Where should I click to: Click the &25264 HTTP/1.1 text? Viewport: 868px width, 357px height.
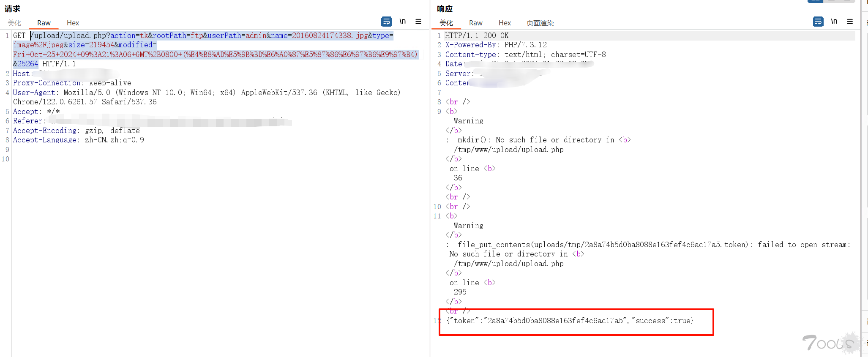(44, 64)
